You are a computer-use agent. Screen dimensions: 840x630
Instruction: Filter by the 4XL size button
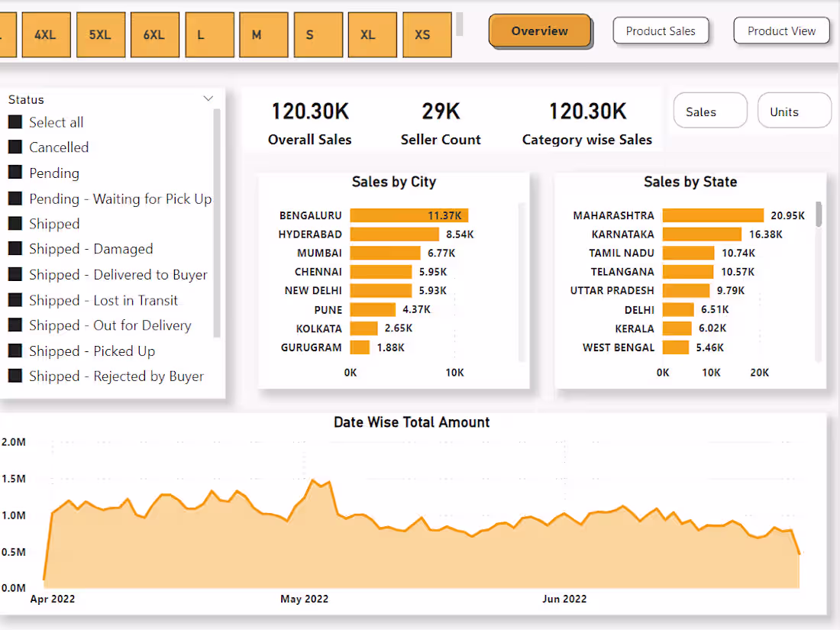46,34
